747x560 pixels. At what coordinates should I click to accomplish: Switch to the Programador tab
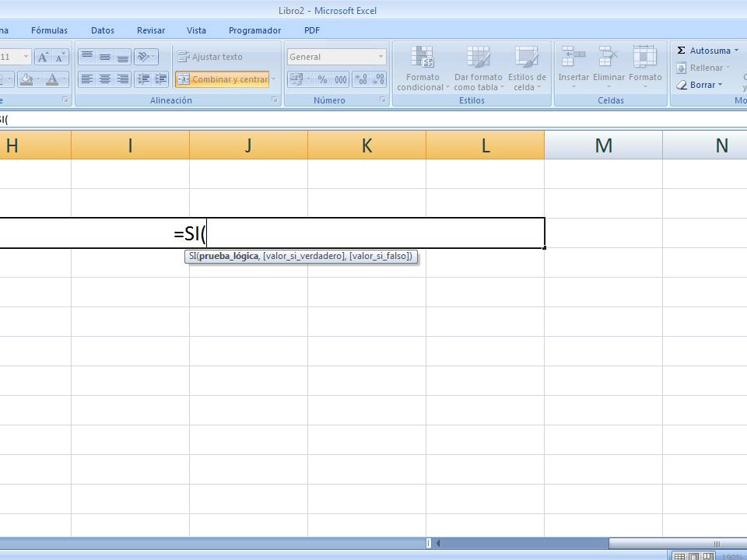coord(254,30)
